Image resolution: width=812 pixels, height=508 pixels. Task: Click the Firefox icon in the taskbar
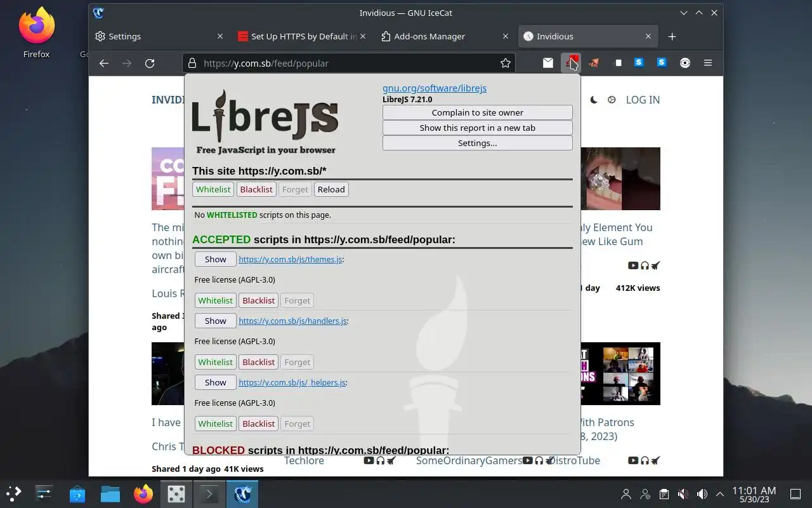pos(143,493)
